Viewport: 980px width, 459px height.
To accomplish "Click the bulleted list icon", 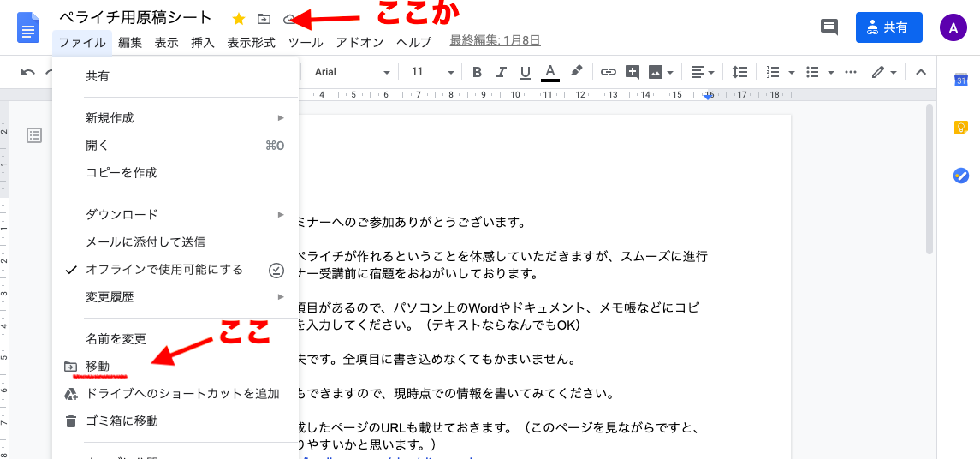I will tap(812, 72).
